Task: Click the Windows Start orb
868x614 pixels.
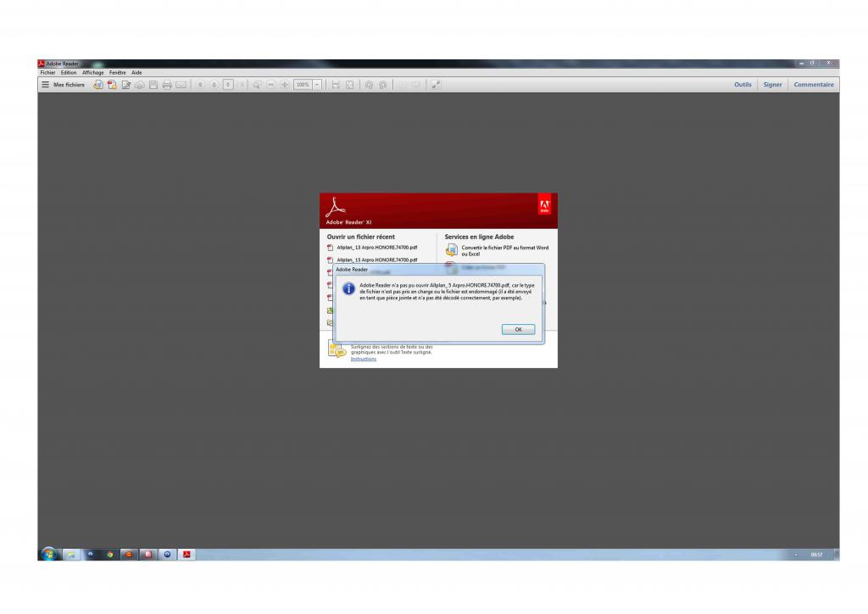Action: [x=48, y=554]
